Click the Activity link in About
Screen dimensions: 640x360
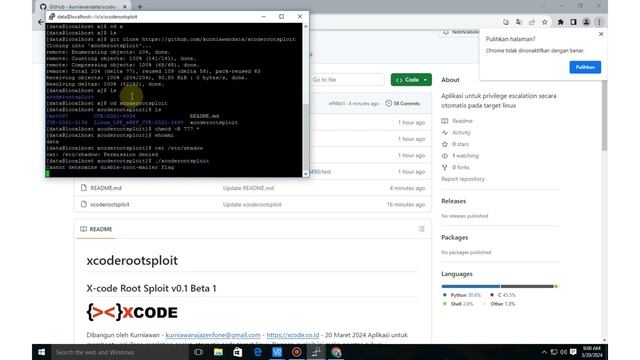(x=461, y=133)
